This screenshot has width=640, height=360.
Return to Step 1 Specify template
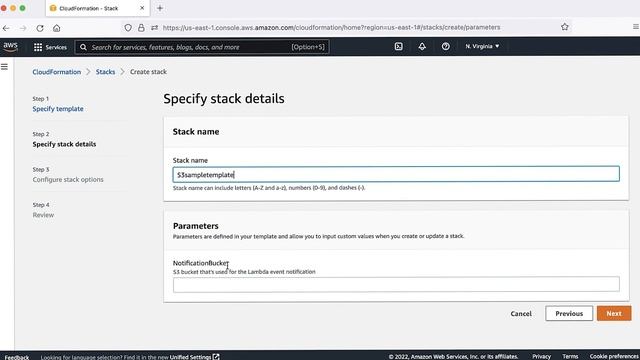(x=58, y=109)
